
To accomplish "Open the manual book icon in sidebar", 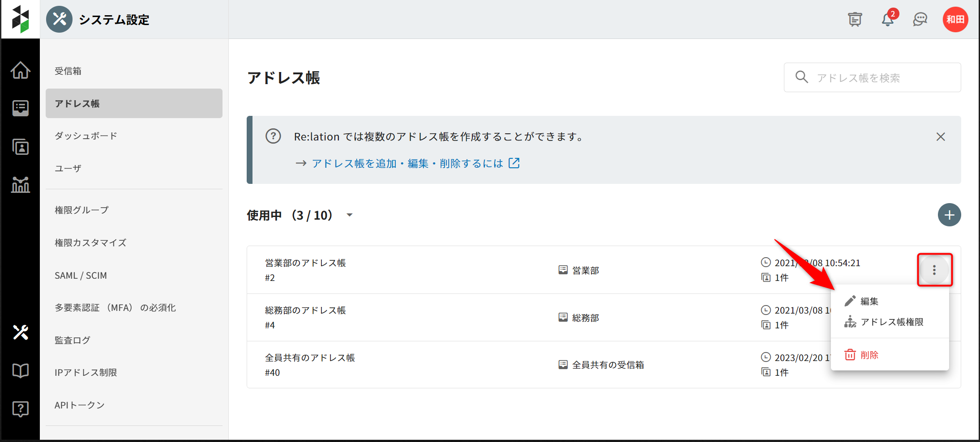I will (21, 370).
